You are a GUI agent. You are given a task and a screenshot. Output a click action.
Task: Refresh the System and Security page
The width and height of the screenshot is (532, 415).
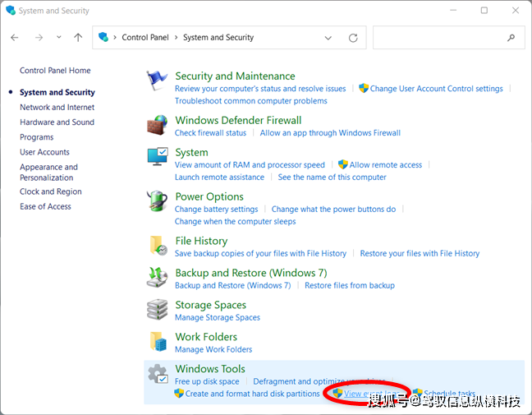pyautogui.click(x=353, y=38)
